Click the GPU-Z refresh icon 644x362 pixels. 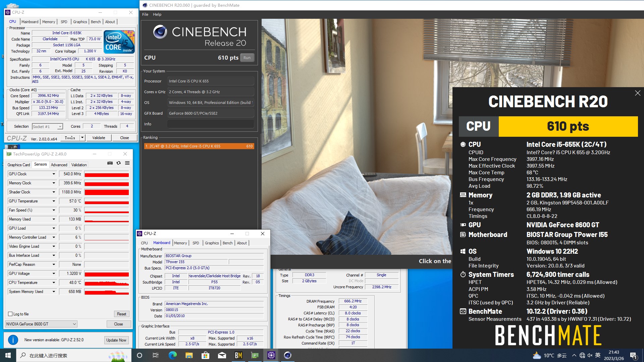pos(118,163)
